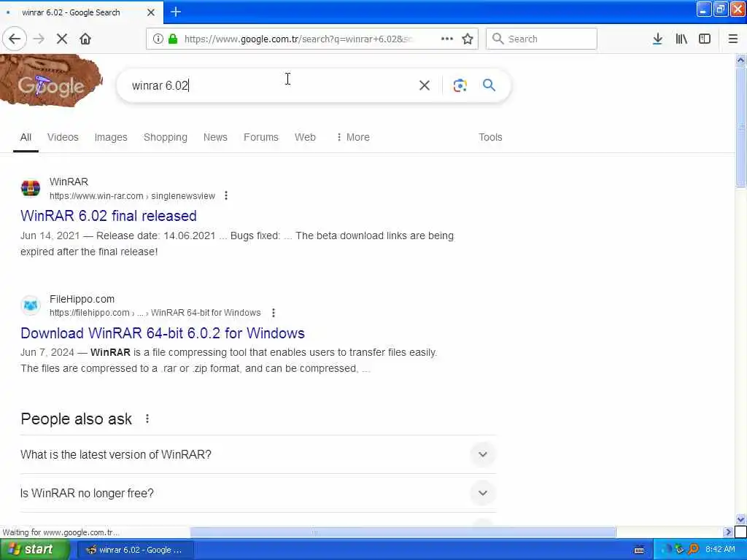The width and height of the screenshot is (747, 560).
Task: Close the winrar 6.02 Google Search tab
Action: pos(151,12)
